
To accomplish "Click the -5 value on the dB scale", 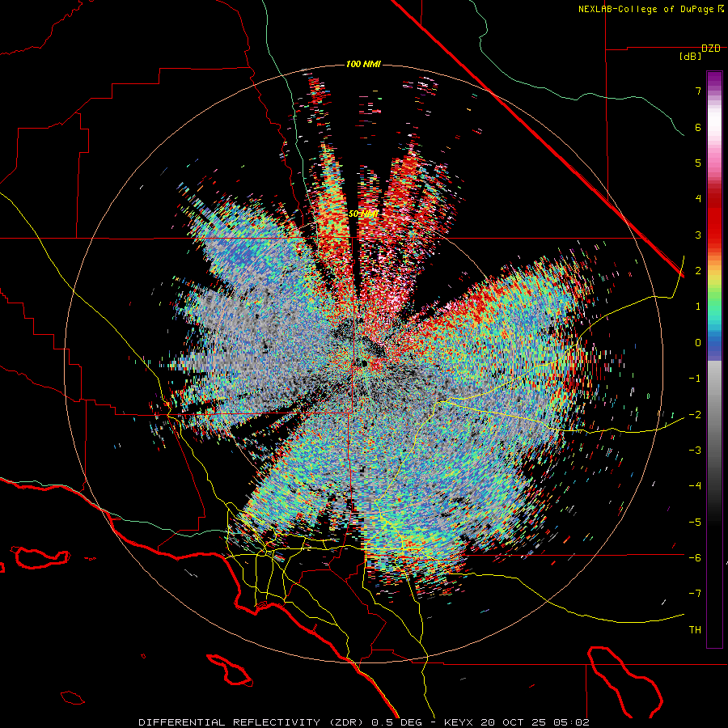I will 695,523.
